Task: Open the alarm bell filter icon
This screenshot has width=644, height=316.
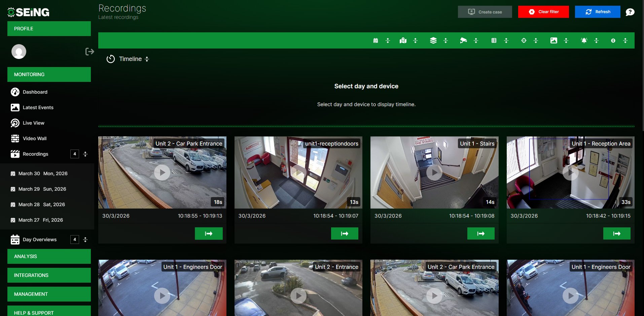Action: coord(584,41)
